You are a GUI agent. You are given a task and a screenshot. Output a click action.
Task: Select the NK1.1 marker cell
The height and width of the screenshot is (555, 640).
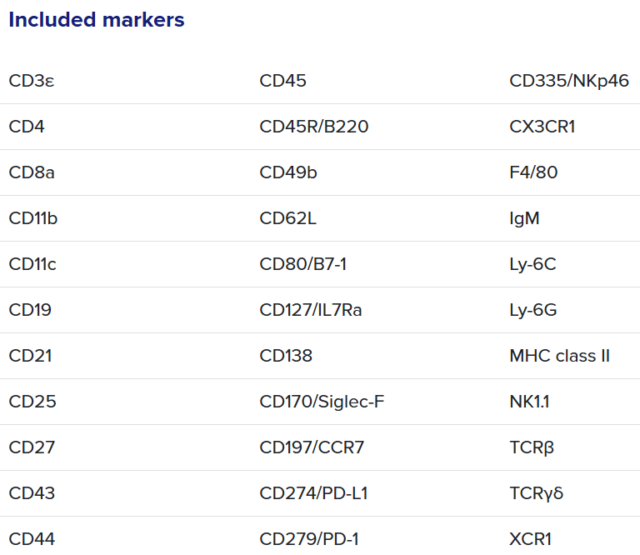pos(530,402)
